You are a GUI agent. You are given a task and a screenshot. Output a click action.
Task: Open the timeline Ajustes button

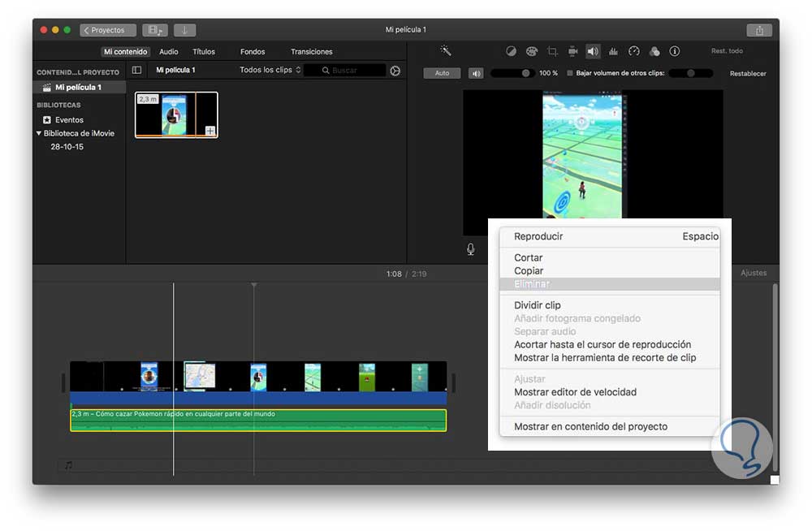pos(753,273)
